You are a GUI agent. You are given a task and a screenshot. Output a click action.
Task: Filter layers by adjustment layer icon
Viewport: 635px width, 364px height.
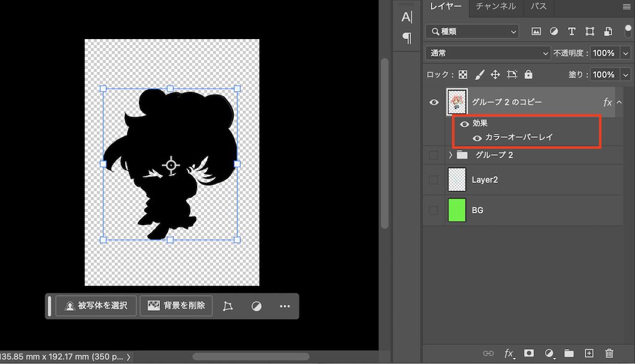pos(554,32)
